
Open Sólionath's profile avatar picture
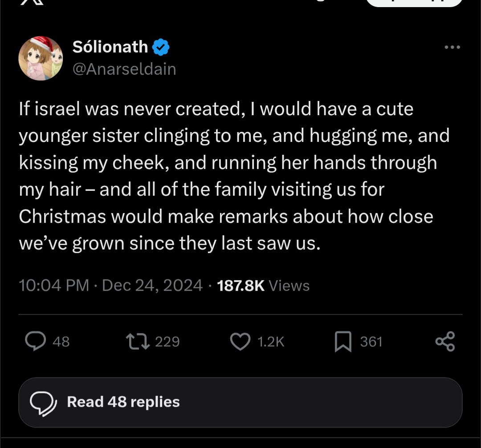[x=41, y=58]
